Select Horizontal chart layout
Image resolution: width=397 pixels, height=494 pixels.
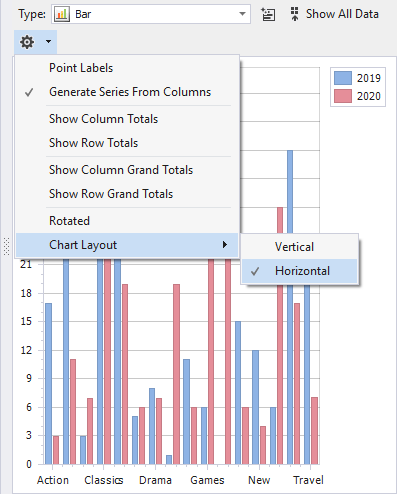coord(300,271)
